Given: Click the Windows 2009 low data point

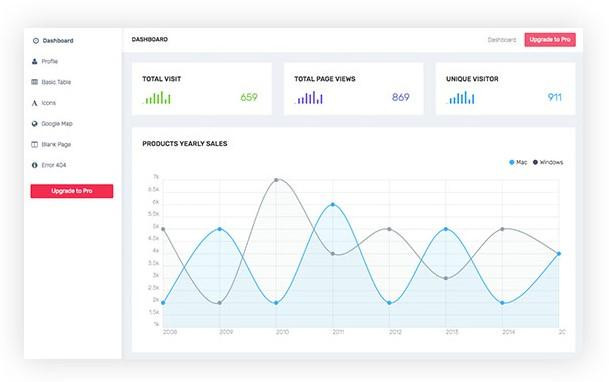Looking at the screenshot, I should coord(220,303).
